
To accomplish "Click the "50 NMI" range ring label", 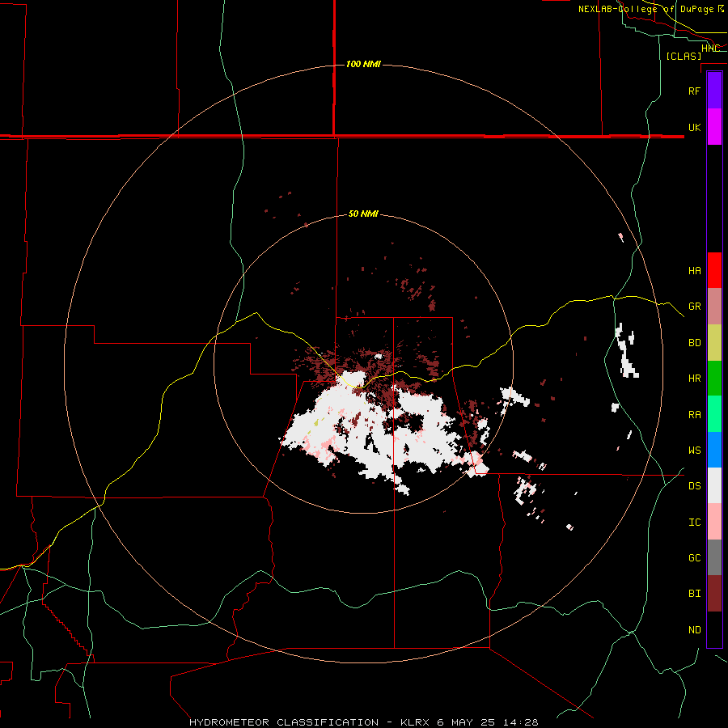I will 363,214.
